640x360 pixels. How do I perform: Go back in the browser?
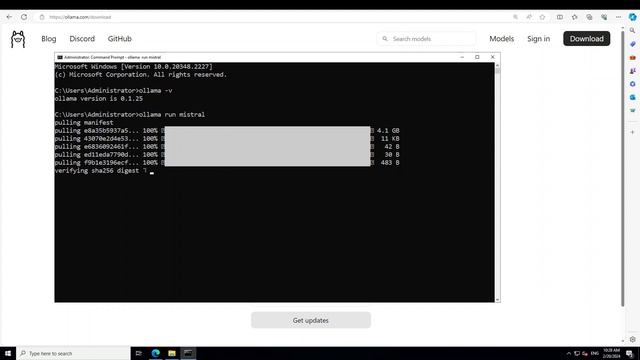pos(9,17)
